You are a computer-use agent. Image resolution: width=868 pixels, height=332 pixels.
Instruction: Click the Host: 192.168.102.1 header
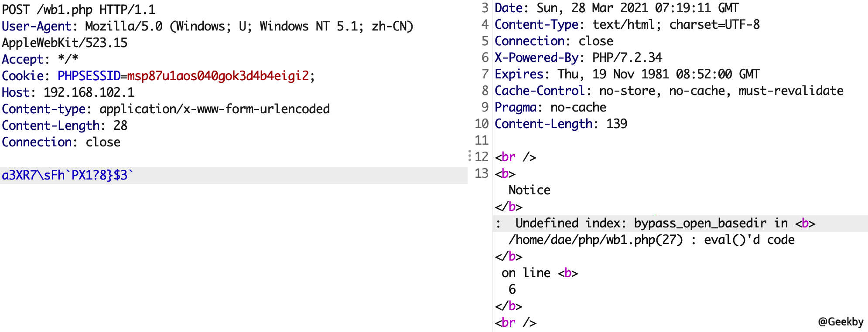[x=68, y=92]
